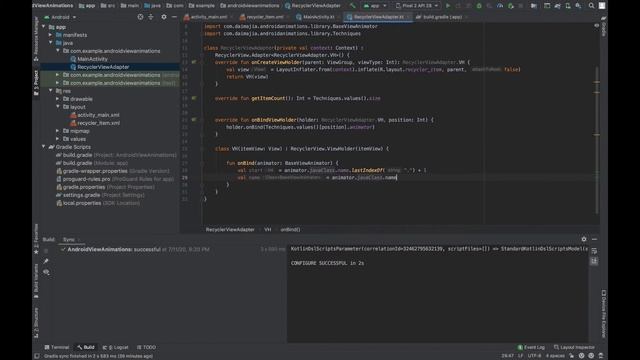Hide the build panel via minus icon
The image size is (640, 360).
tap(594, 239)
